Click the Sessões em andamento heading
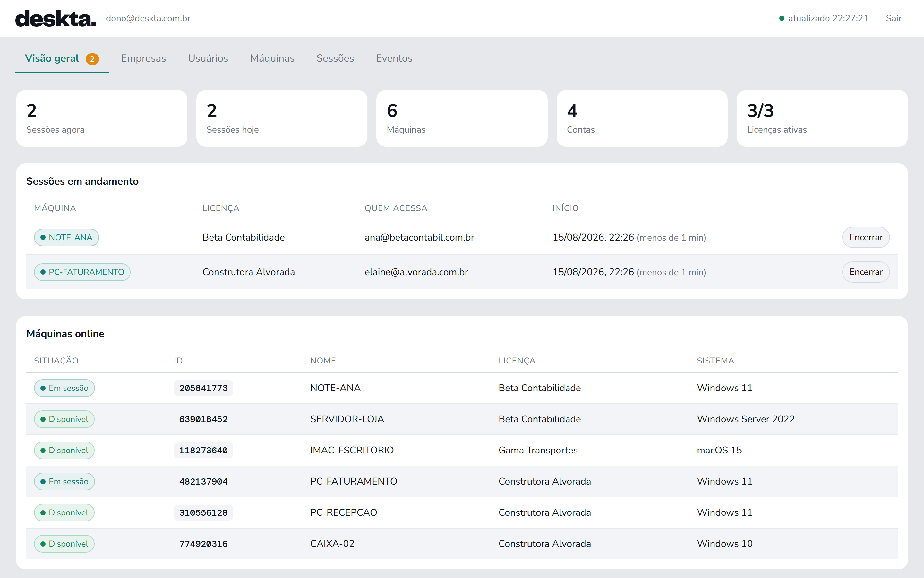Screen dimensions: 924x578 82,181
